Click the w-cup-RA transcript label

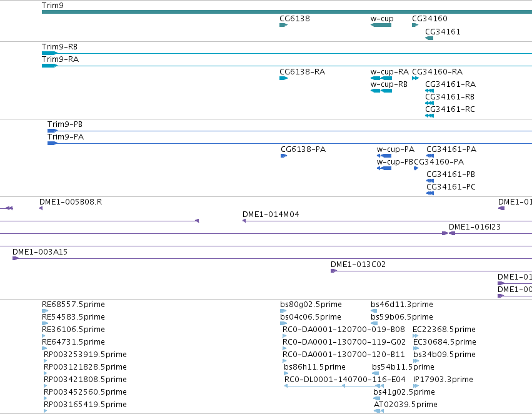pyautogui.click(x=389, y=72)
